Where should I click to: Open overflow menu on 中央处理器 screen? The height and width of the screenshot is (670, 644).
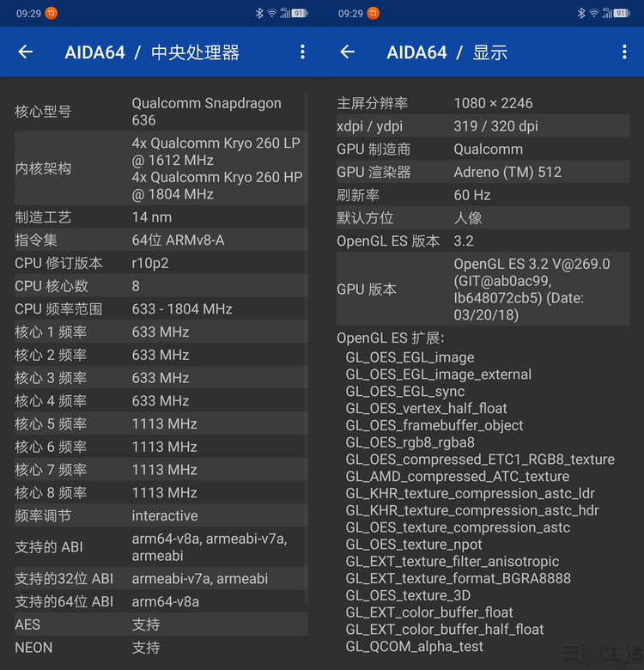[x=302, y=52]
